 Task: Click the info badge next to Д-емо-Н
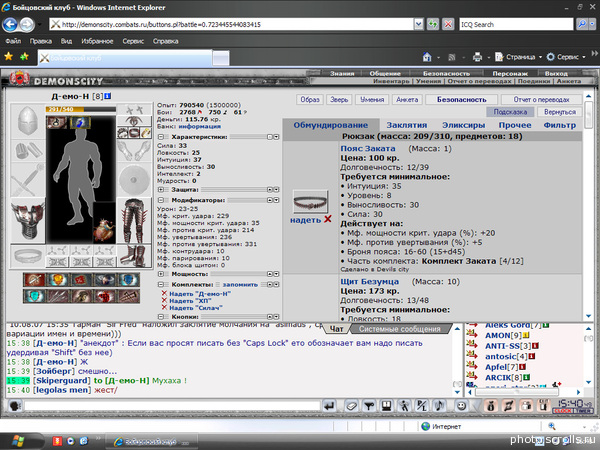pyautogui.click(x=108, y=96)
